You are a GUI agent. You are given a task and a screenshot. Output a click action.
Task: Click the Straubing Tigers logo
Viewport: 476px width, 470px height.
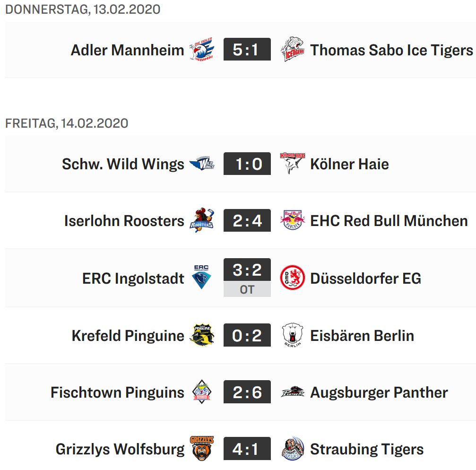pyautogui.click(x=293, y=449)
